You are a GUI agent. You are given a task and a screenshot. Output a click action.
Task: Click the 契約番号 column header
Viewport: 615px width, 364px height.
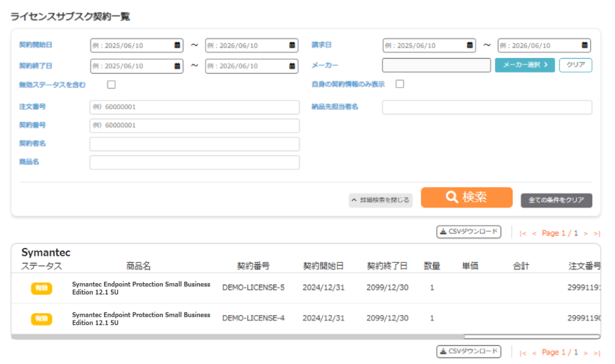254,266
